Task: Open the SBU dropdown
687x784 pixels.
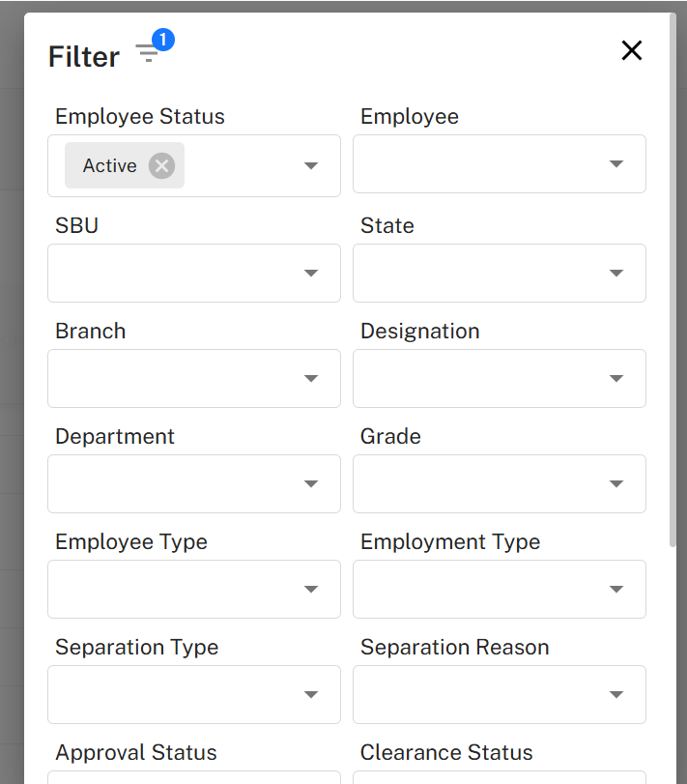Action: [x=311, y=274]
